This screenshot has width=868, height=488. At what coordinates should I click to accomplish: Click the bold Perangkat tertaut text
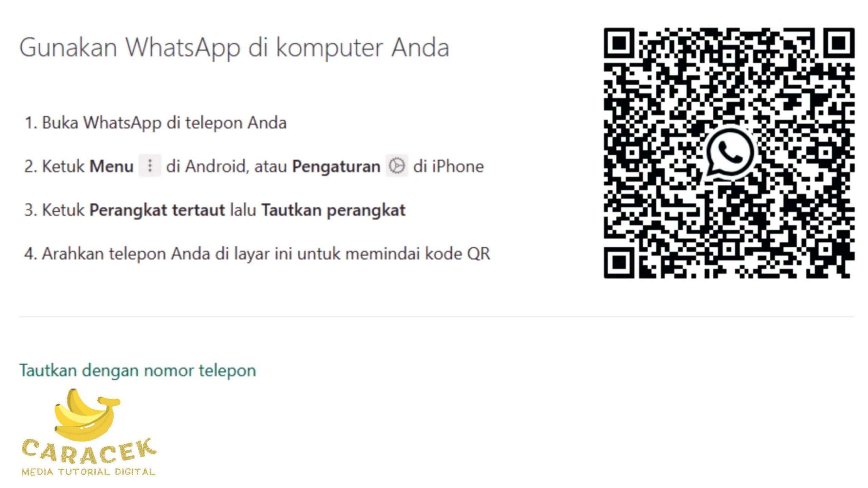[x=157, y=210]
